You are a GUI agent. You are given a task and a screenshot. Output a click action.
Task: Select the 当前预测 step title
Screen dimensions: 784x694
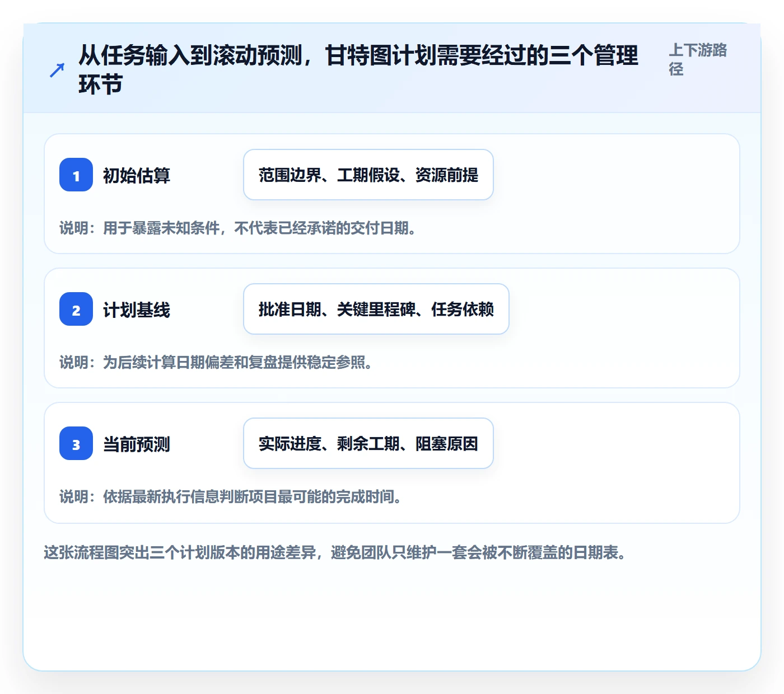tap(137, 444)
